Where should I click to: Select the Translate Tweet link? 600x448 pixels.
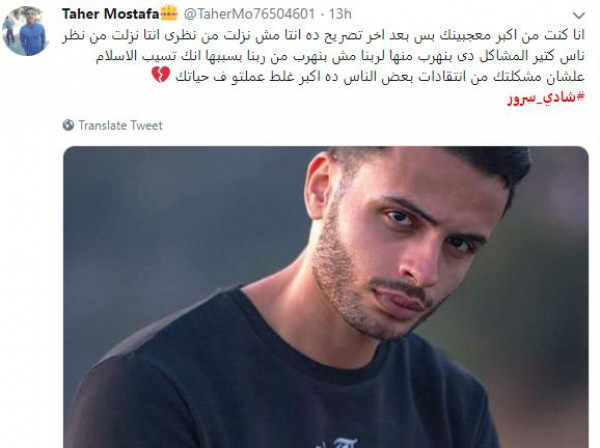point(120,125)
